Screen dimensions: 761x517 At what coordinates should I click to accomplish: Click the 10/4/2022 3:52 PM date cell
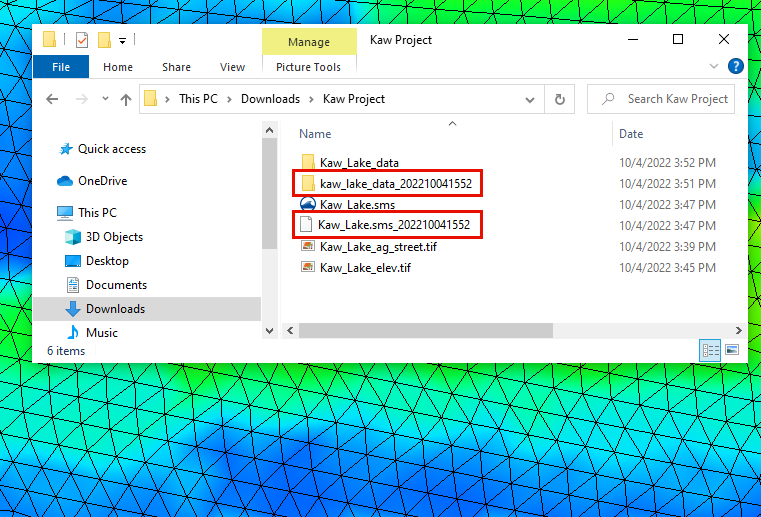coord(667,163)
